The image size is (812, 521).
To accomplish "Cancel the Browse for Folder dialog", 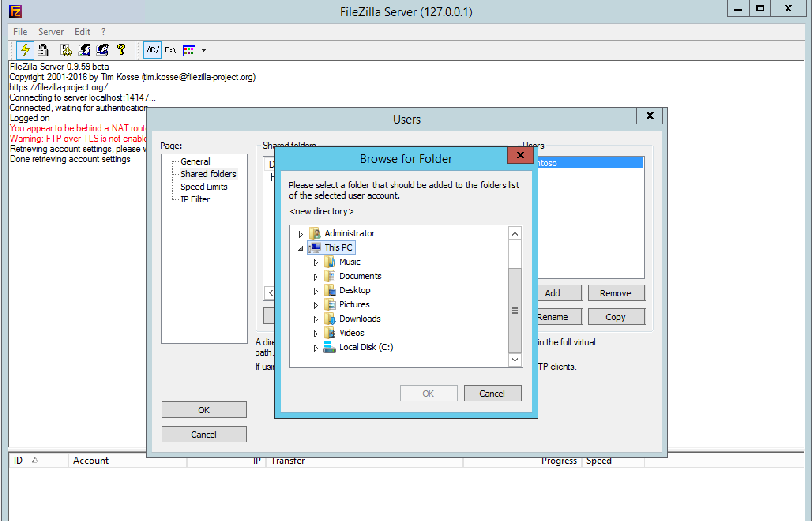I will [492, 393].
